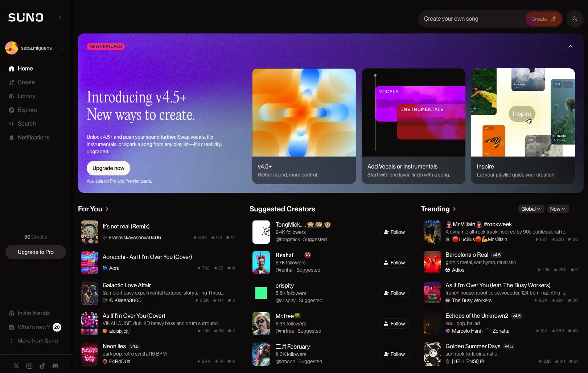Click the February creator avatar
Screen dimensions: 588x373
(261, 354)
